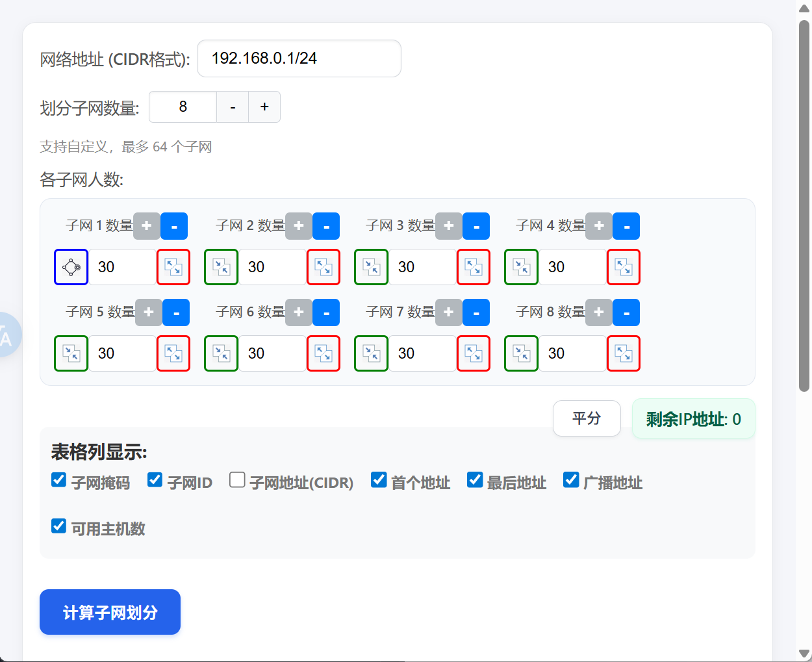Decrease subnet count with the - stepper
Screen dimensions: 812x662
click(233, 107)
